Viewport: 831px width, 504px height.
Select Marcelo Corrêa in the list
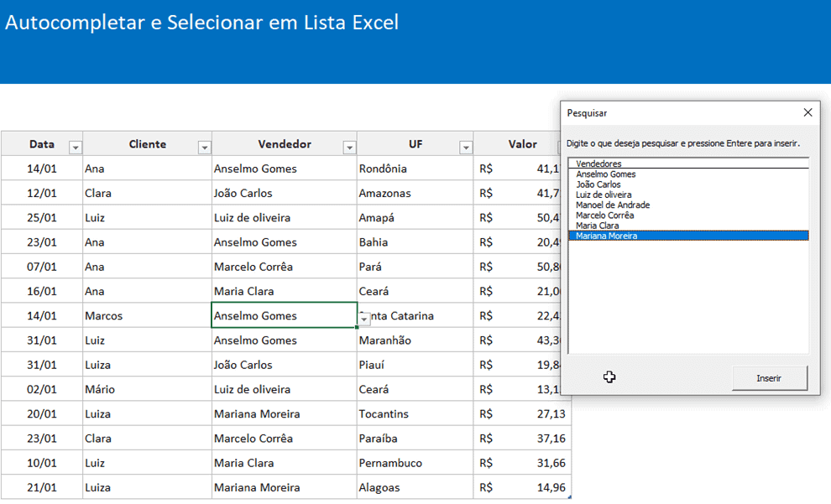point(606,215)
